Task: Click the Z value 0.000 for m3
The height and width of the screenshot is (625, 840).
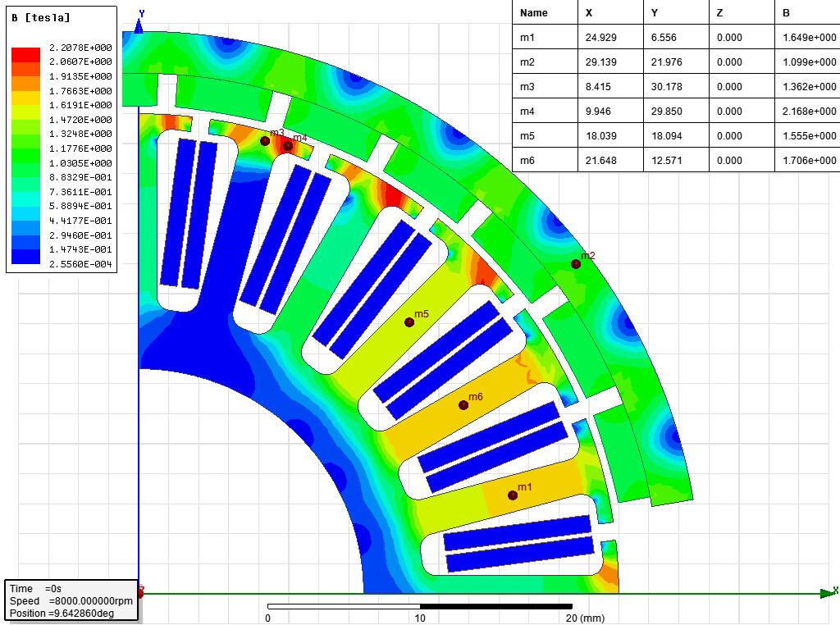Action: click(x=729, y=87)
